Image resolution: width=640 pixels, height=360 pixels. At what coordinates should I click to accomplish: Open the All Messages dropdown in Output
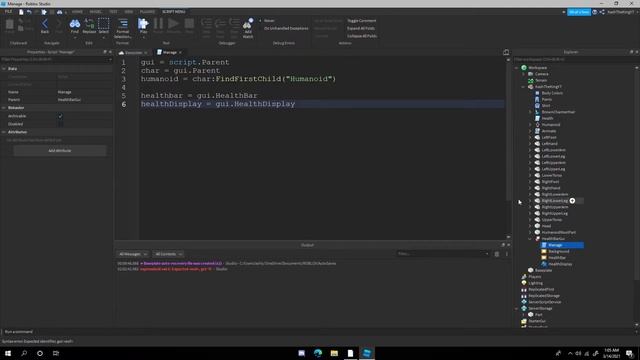(x=133, y=254)
